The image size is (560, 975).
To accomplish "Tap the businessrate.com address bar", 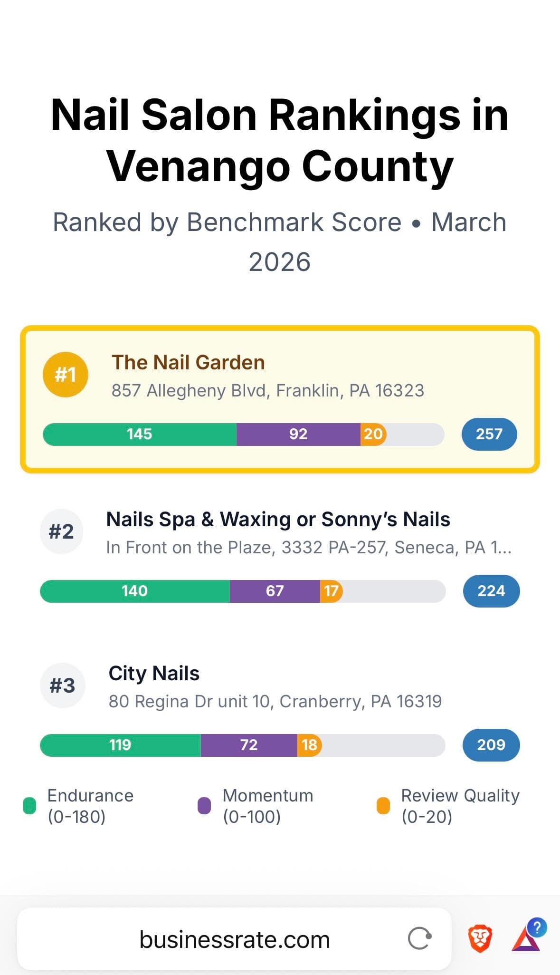I will [234, 939].
